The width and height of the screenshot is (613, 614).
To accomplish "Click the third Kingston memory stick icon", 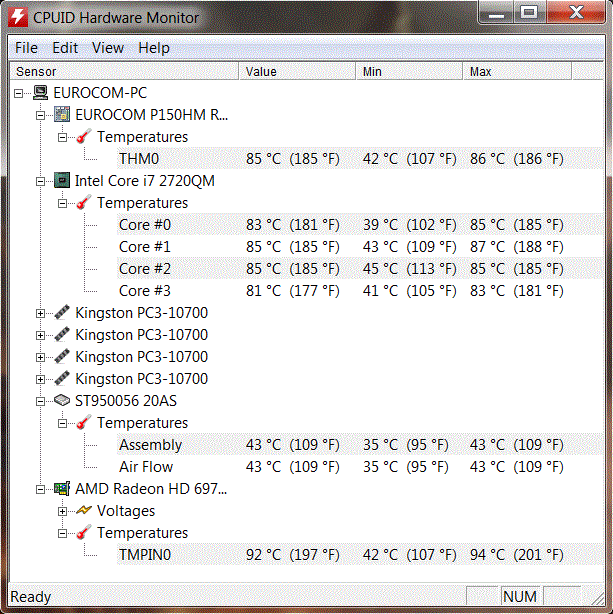I will coord(62,356).
